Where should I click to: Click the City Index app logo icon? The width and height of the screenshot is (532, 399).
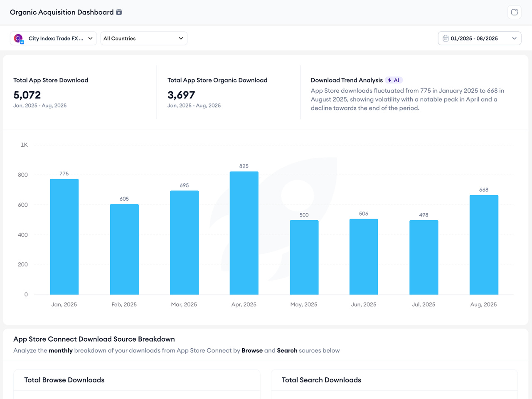pos(19,39)
